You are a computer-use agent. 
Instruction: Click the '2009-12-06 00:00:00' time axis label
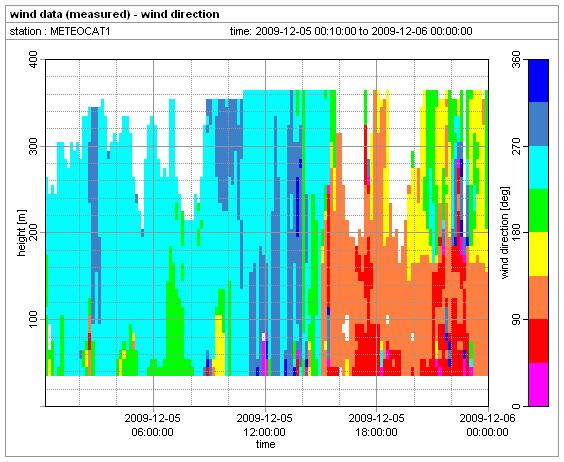click(x=487, y=425)
